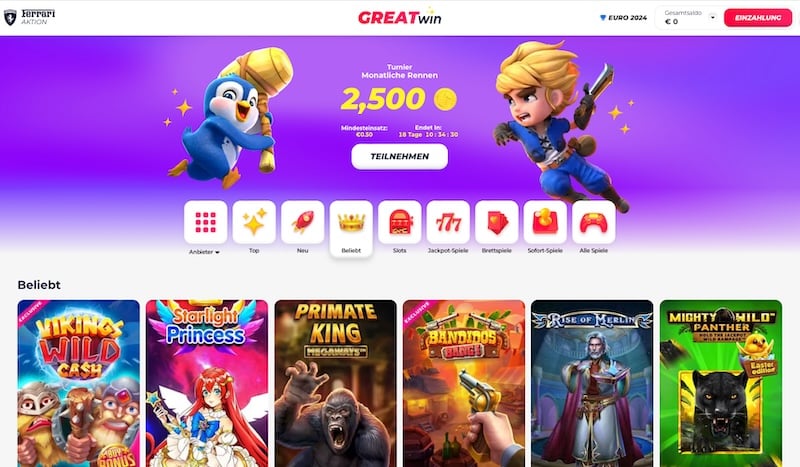Click the Teilnehmen tournament button

399,156
